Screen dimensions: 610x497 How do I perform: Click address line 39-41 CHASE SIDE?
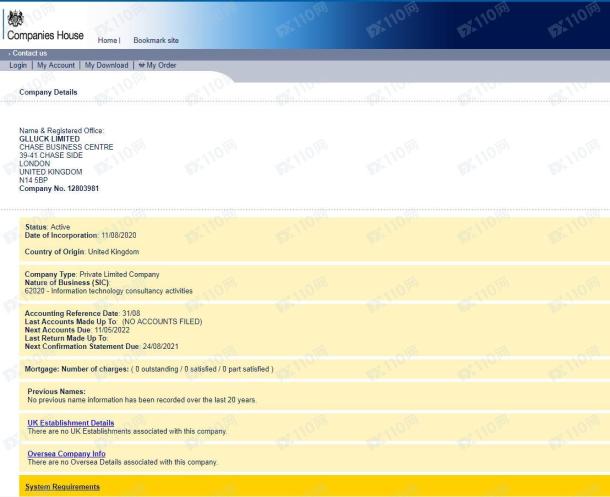51,155
